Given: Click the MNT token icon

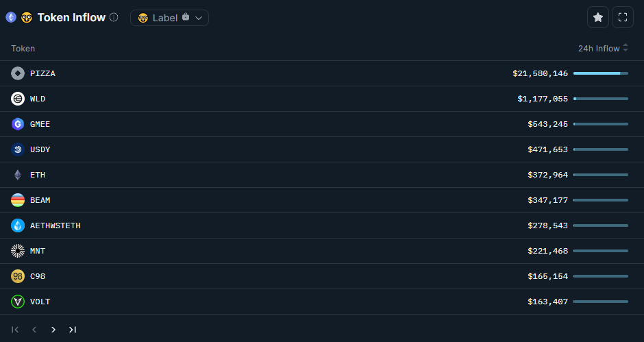Looking at the screenshot, I should (x=18, y=251).
